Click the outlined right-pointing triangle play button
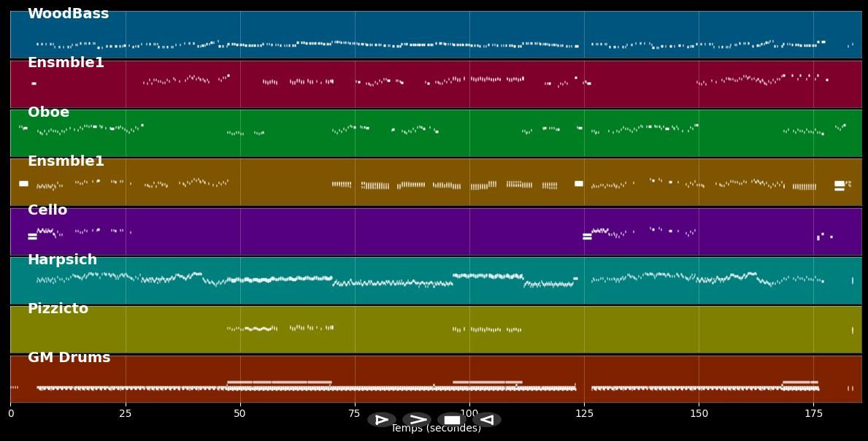This screenshot has height=441, width=868. tap(382, 419)
